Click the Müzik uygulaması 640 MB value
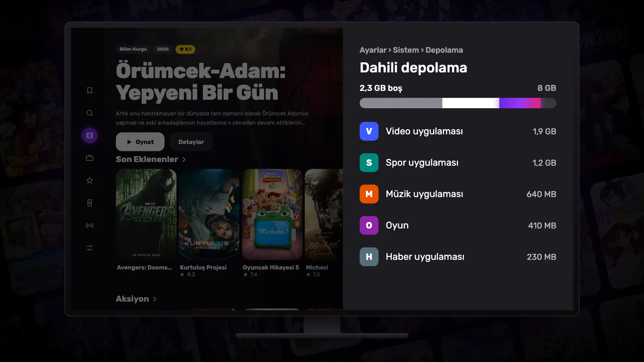This screenshot has height=362, width=644. [541, 194]
